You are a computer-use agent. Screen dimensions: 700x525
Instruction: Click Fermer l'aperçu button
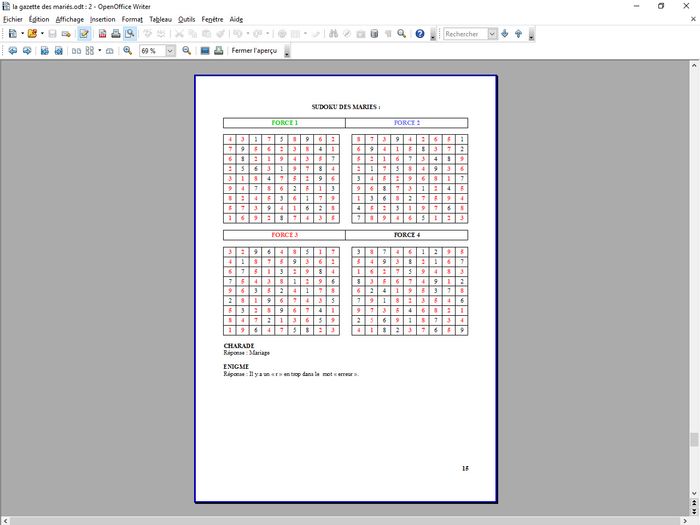[254, 50]
